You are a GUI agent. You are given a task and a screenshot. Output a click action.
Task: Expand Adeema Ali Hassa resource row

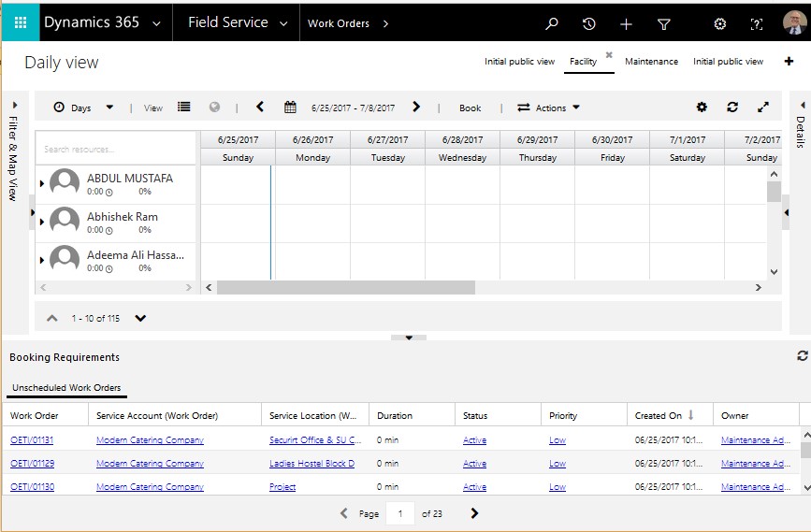point(42,260)
